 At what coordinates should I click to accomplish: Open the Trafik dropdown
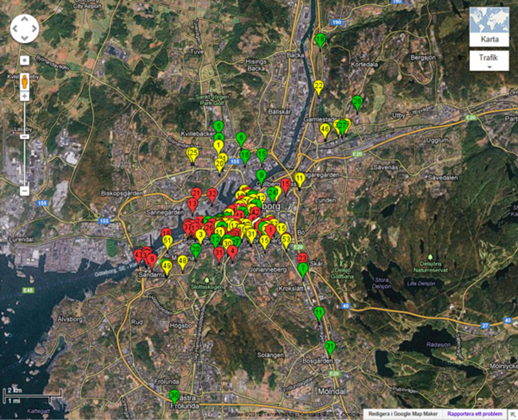(490, 60)
